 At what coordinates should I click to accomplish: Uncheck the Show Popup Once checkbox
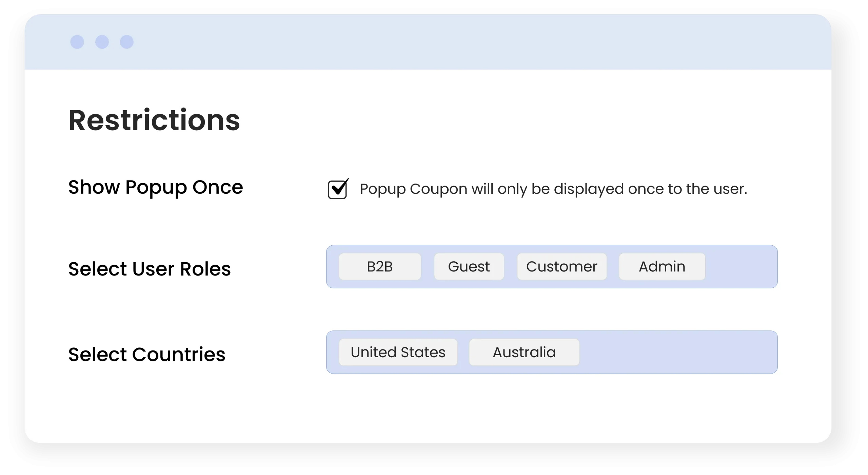[337, 189]
